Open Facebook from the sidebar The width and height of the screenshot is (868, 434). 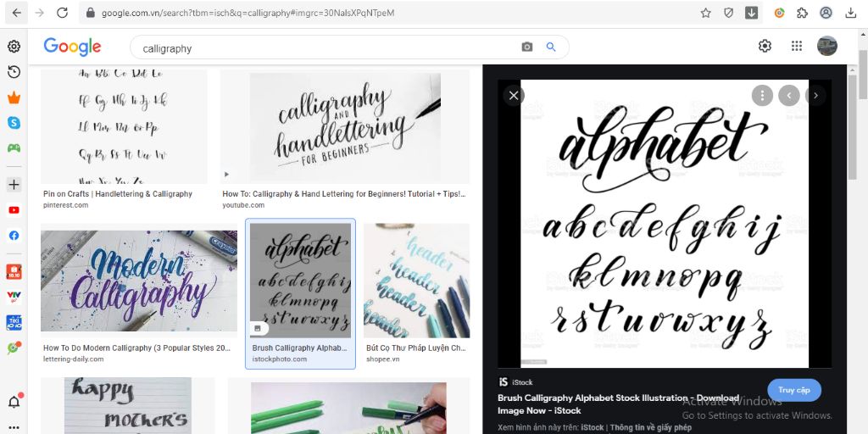coord(14,236)
